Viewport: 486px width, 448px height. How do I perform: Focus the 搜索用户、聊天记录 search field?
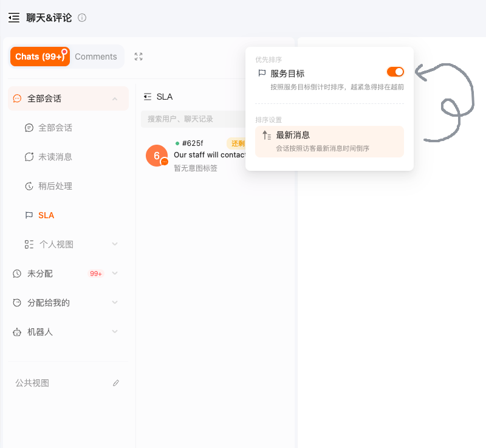(x=193, y=119)
